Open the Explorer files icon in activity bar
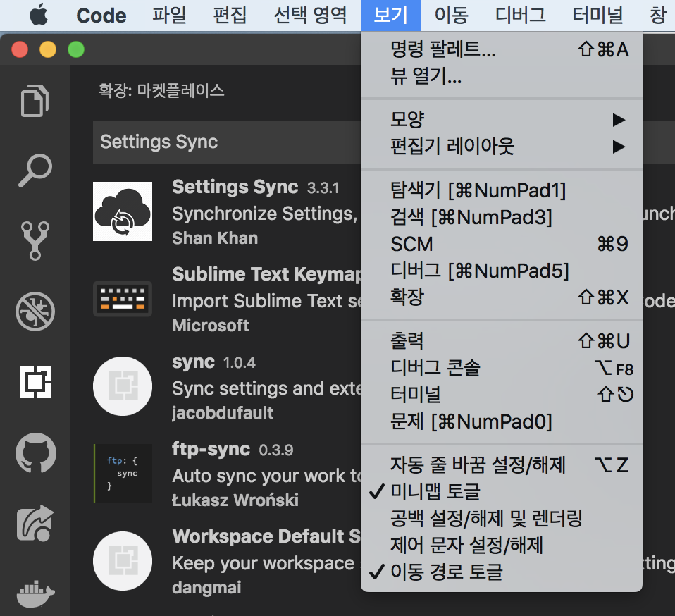This screenshot has height=616, width=675. coord(35,100)
